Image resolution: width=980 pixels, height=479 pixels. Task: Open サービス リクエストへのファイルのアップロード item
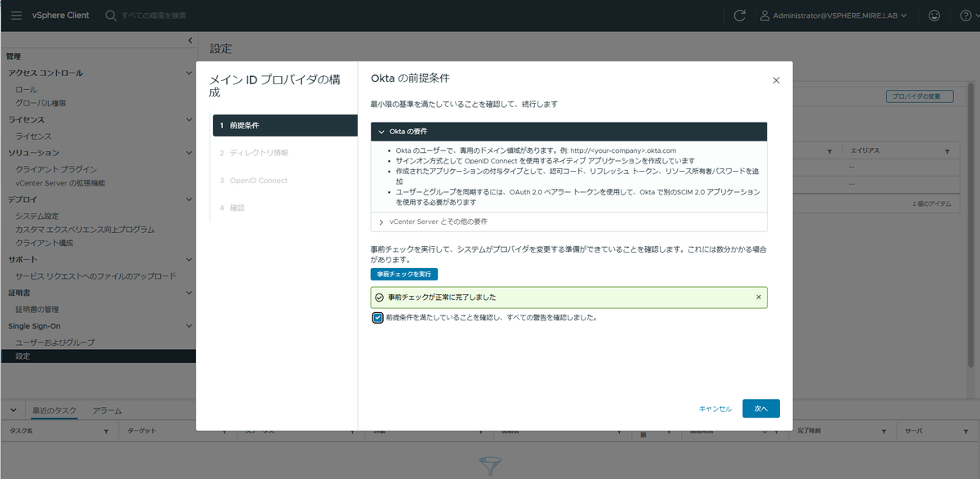coord(96,276)
